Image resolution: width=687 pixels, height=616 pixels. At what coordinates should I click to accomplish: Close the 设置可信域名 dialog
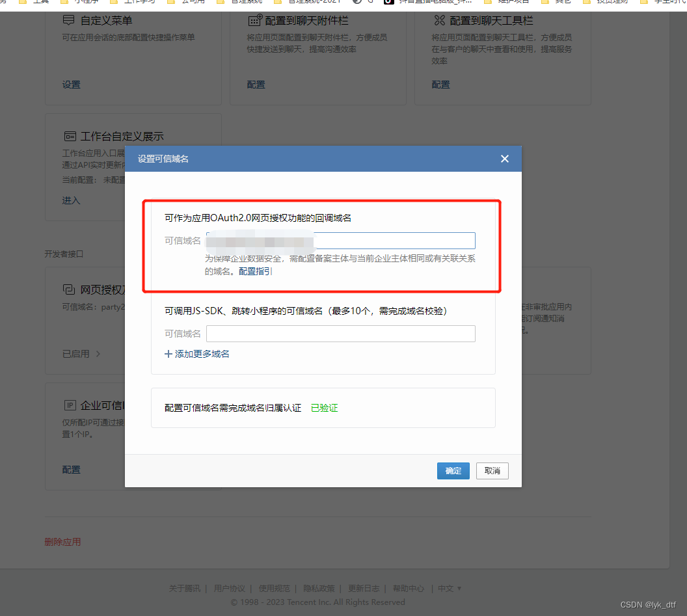coord(504,159)
